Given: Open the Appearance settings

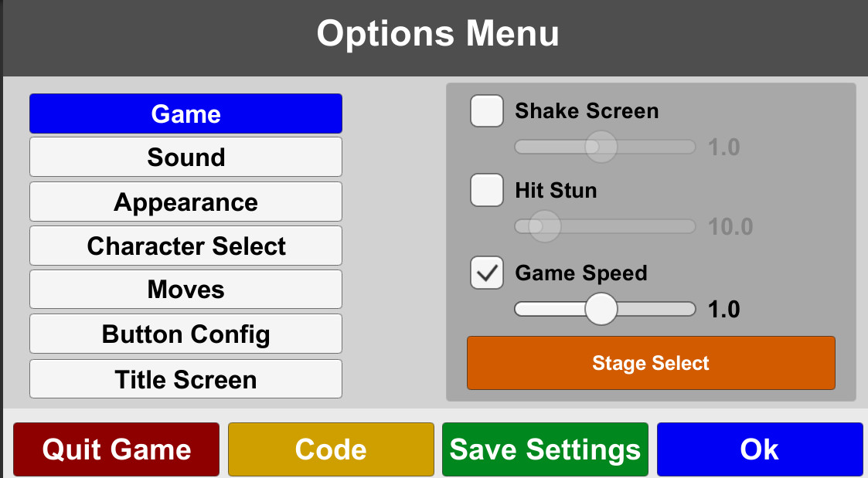Looking at the screenshot, I should click(x=186, y=202).
